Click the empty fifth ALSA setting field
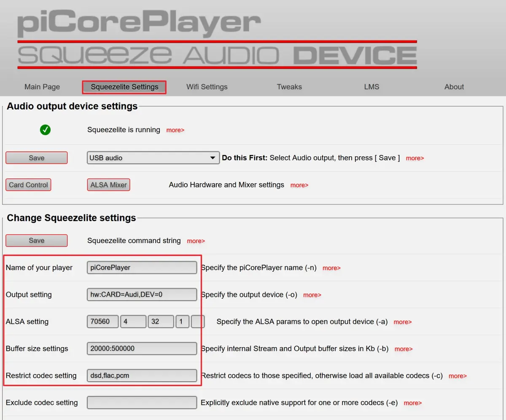 coord(198,321)
